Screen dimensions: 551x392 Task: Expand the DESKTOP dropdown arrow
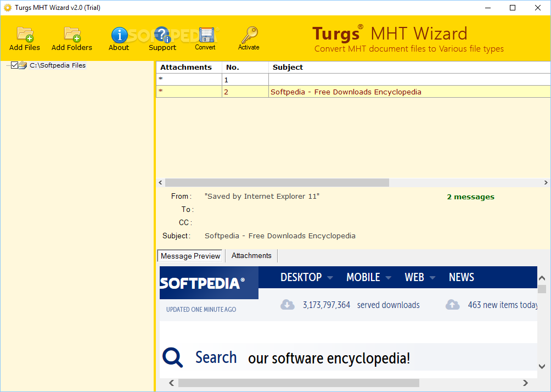point(330,277)
